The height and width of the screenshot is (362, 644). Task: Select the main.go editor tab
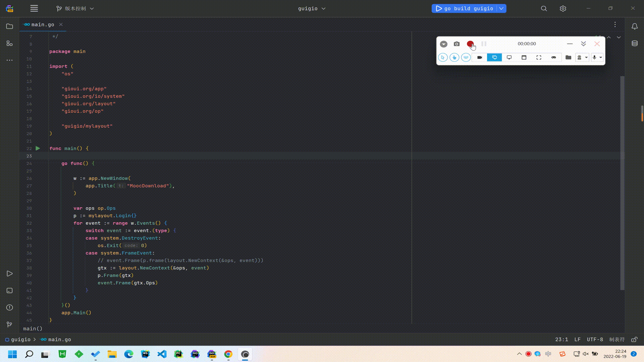click(43, 24)
